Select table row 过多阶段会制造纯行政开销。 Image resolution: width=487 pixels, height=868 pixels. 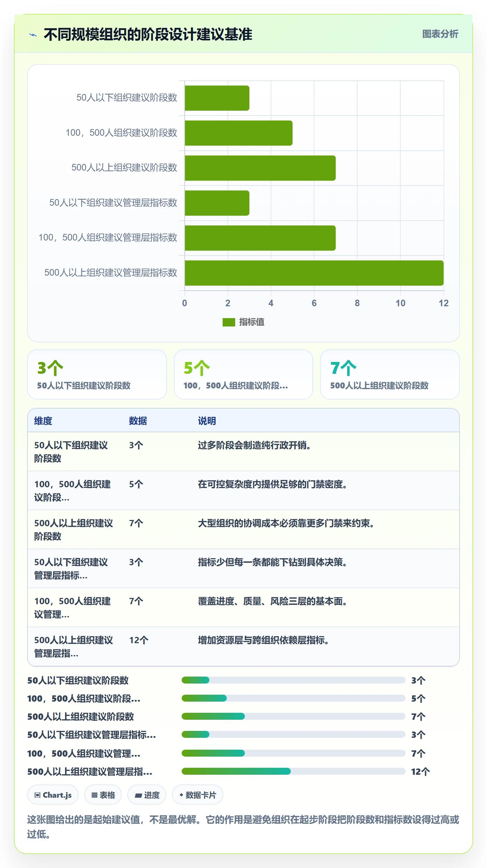coord(243,452)
